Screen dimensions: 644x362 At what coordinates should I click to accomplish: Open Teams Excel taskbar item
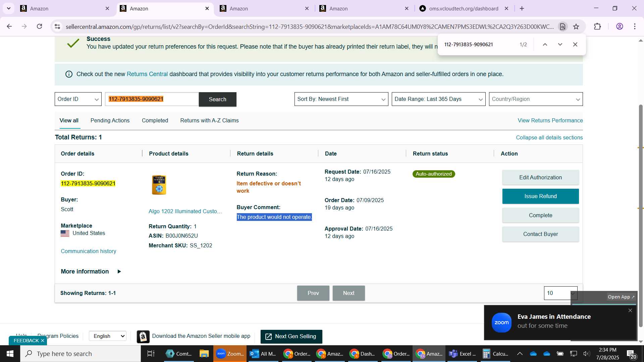point(462,354)
